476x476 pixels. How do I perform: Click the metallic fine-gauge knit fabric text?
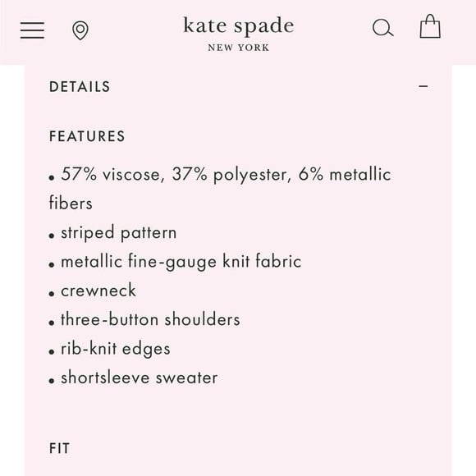click(181, 261)
